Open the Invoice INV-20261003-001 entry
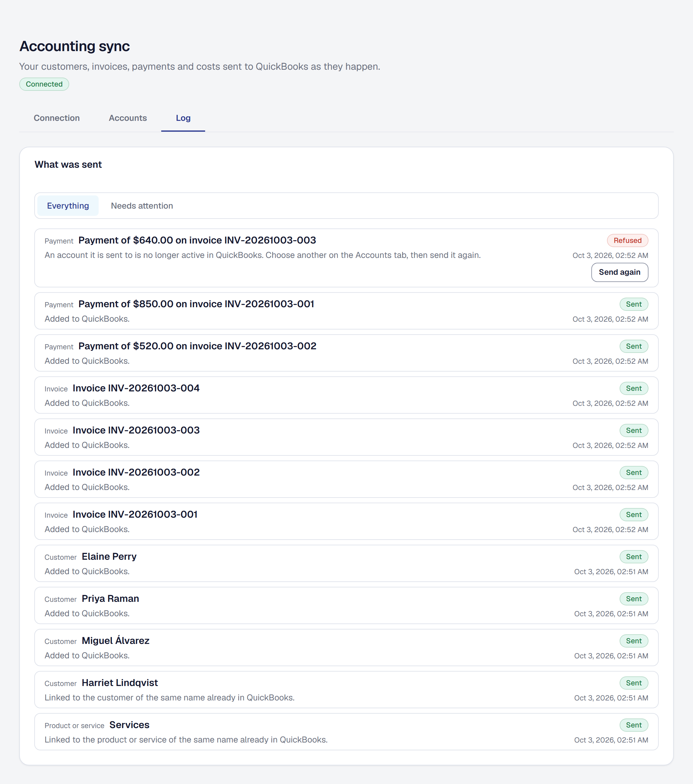 [x=346, y=522]
